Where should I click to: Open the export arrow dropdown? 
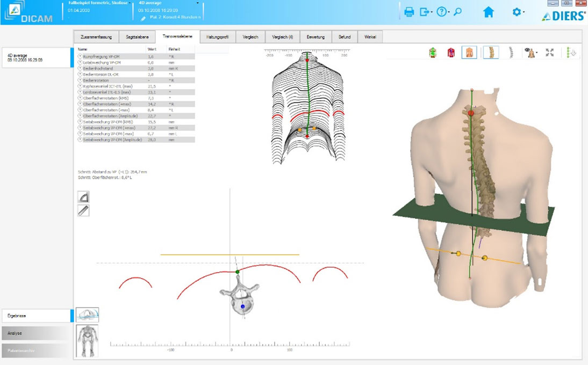pos(425,12)
